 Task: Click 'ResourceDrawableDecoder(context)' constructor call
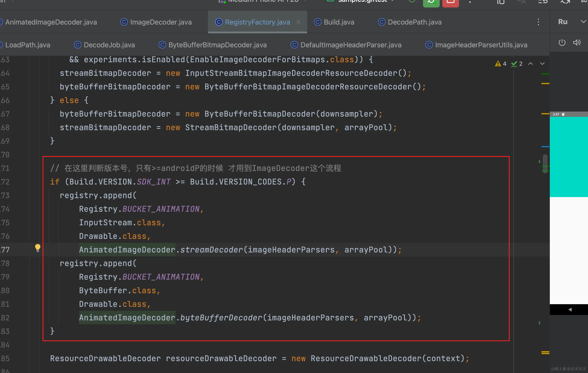point(387,358)
